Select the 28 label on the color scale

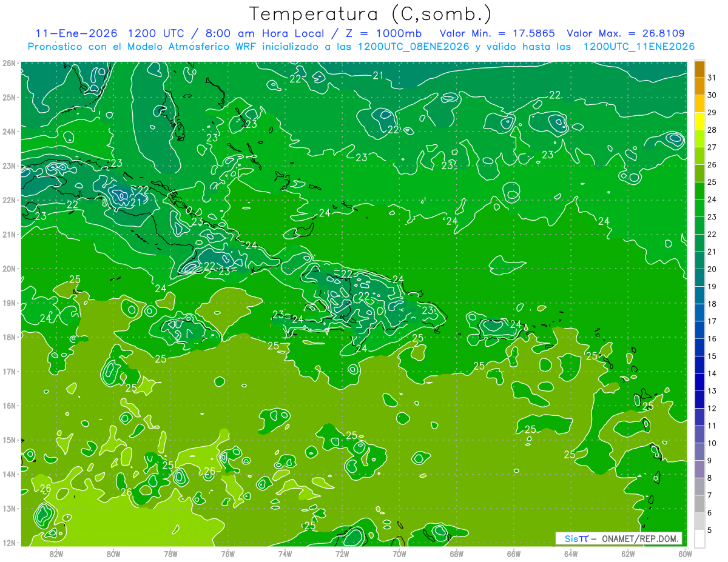[x=712, y=130]
